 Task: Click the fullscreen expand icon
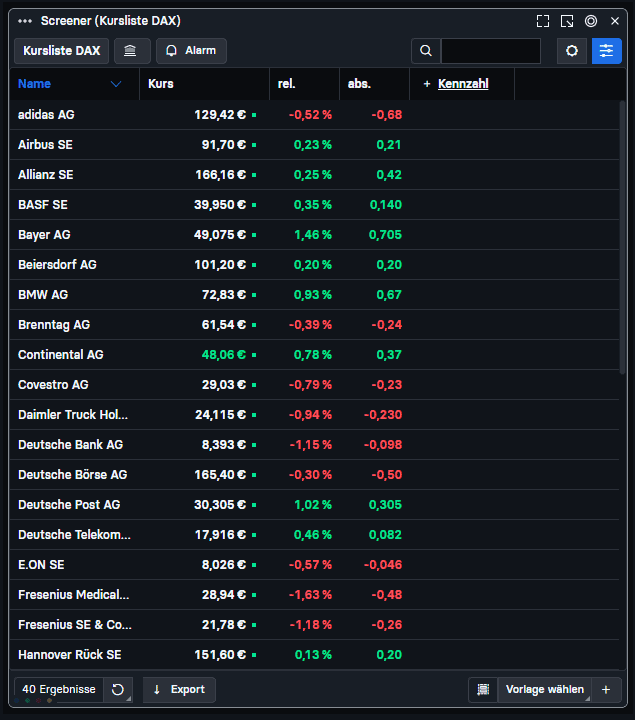(x=543, y=21)
